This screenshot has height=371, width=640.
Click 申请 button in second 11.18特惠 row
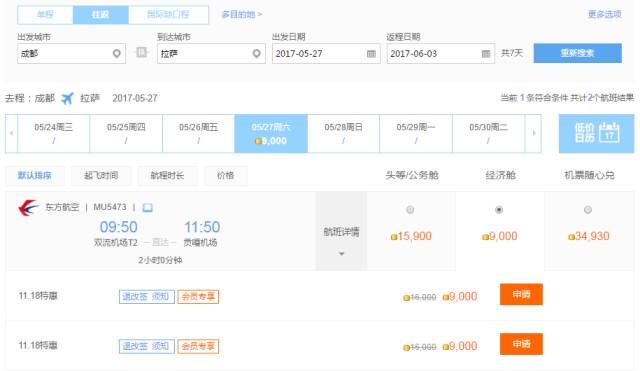coord(521,344)
